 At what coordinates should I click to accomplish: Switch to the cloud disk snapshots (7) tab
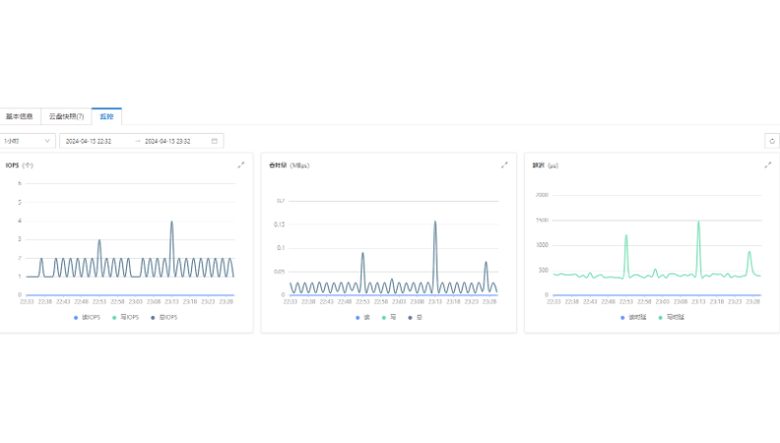pos(66,116)
